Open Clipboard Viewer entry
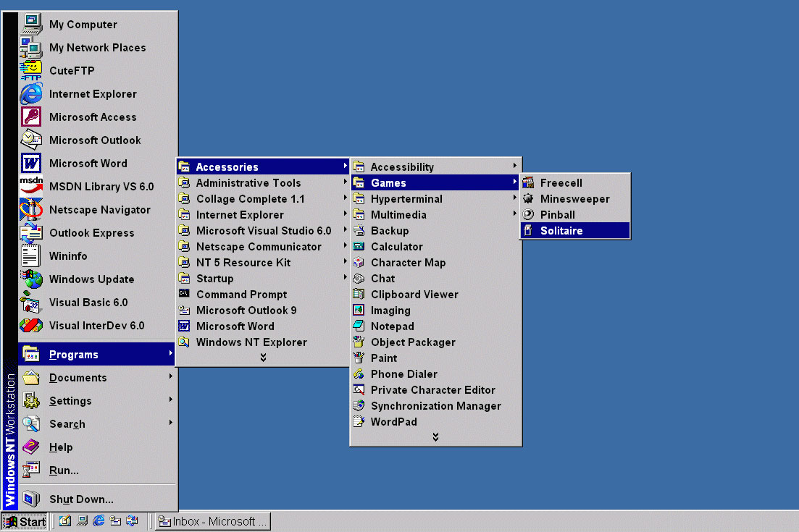The image size is (799, 532). (435, 295)
